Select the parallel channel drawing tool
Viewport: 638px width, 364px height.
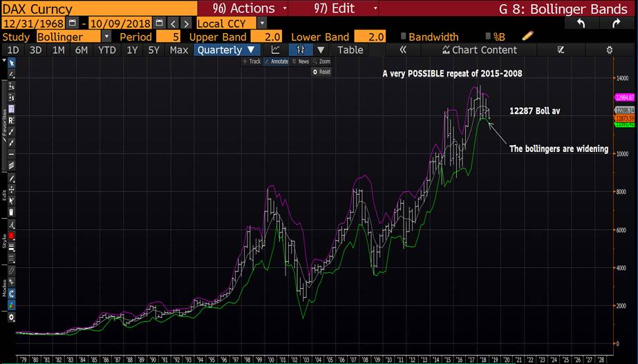11,166
